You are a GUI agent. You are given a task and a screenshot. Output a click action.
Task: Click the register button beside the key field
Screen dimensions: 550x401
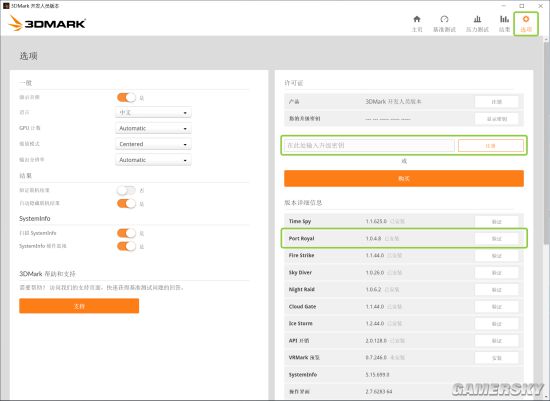click(491, 146)
